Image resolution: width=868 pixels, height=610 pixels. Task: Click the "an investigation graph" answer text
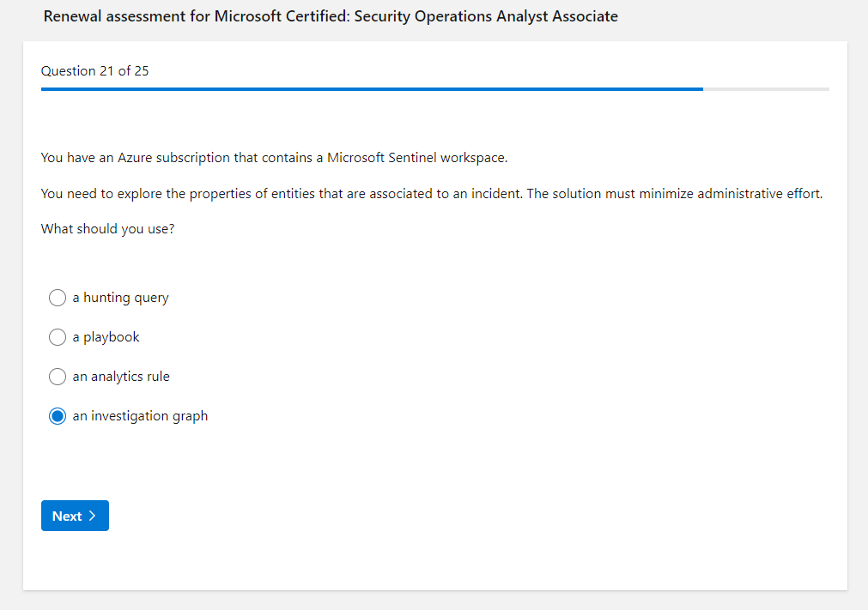click(140, 416)
